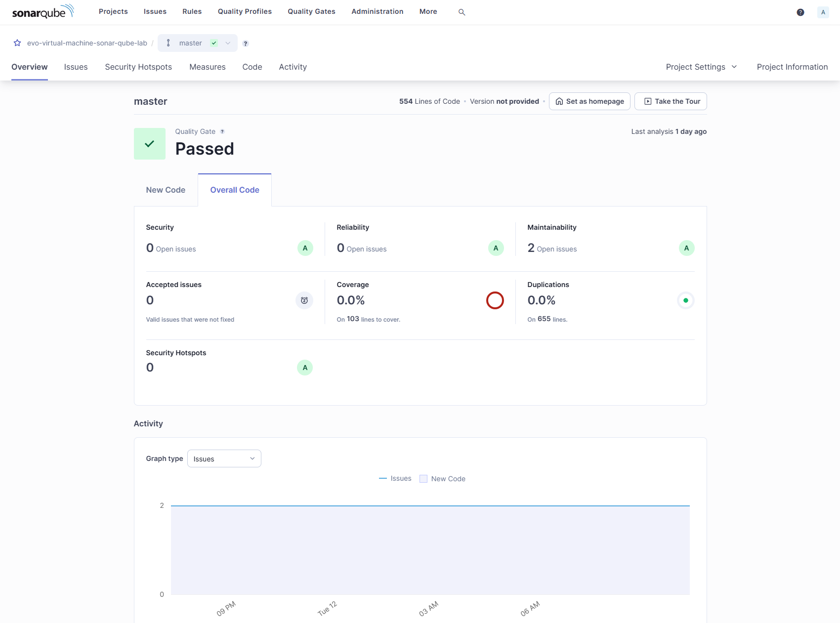
Task: Favorite the project with star icon
Action: [x=17, y=43]
